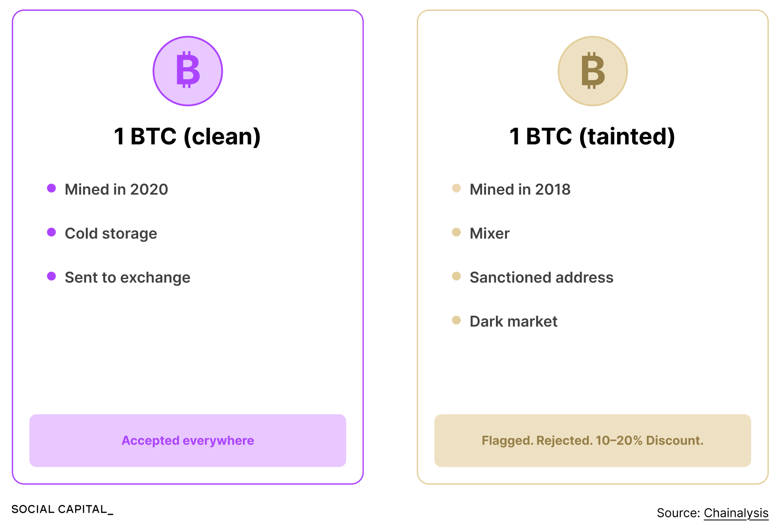Click the Dark market text
Viewport: 783px width, 532px height.
point(513,322)
